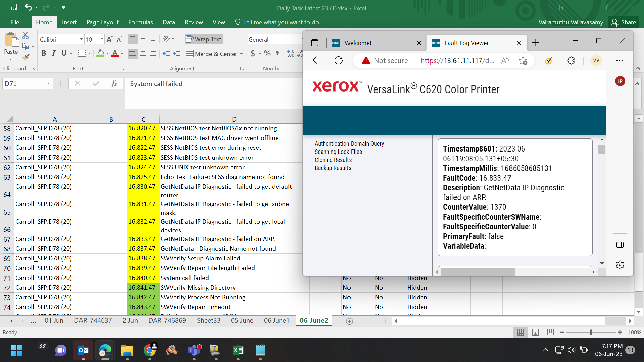The height and width of the screenshot is (362, 644).
Task: Open the Cloning Results link
Action: 333,160
